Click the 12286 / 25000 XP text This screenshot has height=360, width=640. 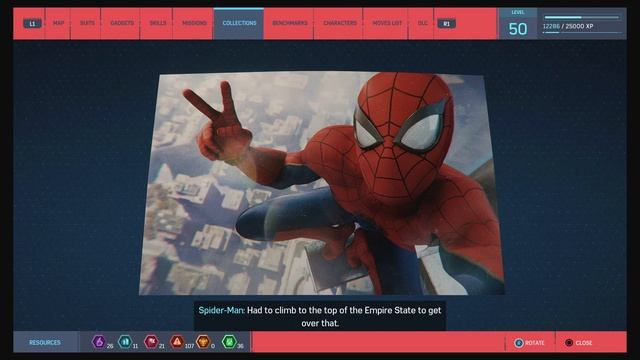coord(568,26)
